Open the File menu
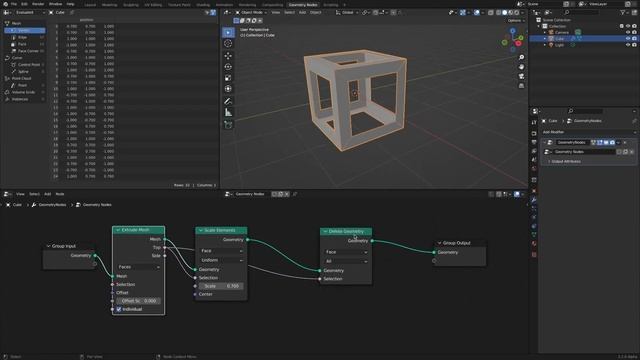Viewport: 640px width, 360px height. (14, 4)
